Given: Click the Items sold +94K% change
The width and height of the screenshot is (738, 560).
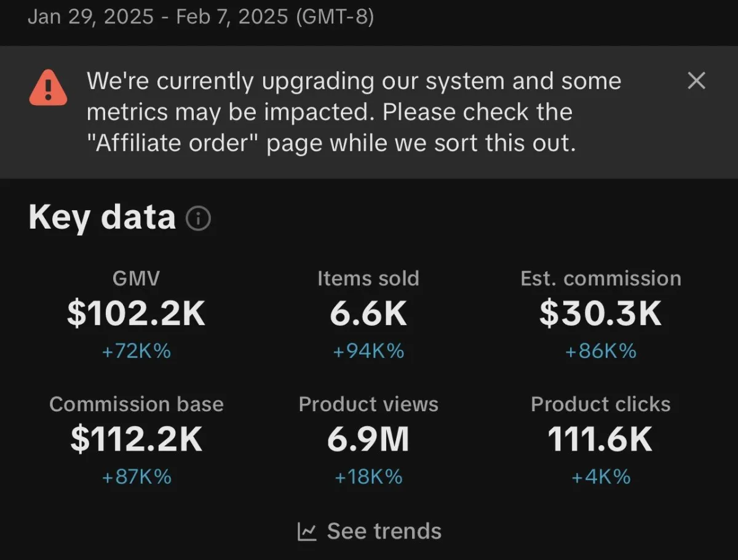Looking at the screenshot, I should [x=368, y=352].
